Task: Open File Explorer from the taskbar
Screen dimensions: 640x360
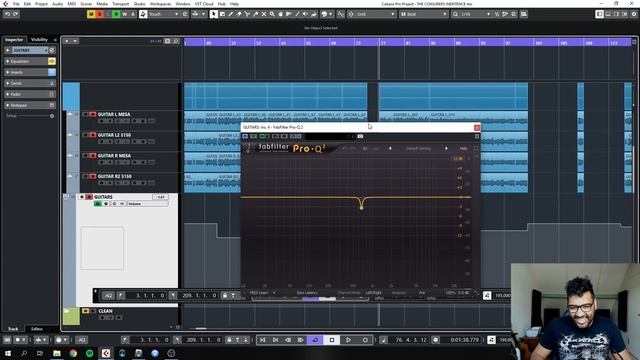Action: coord(57,353)
